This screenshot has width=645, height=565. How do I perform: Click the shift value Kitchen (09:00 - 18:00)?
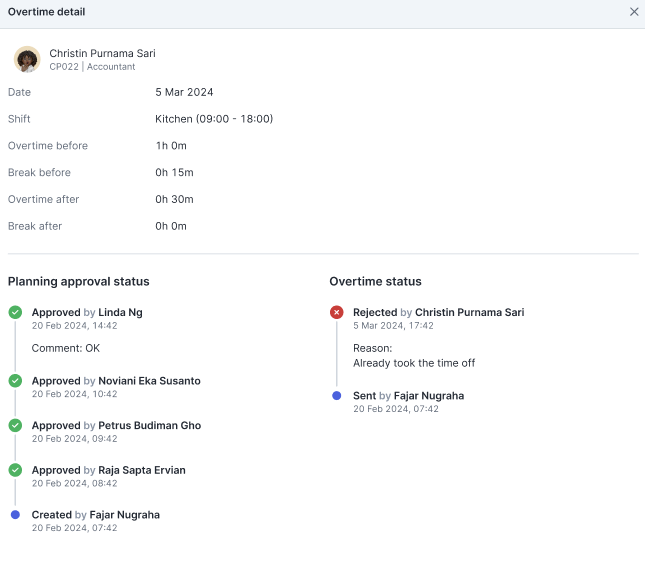[x=214, y=119]
